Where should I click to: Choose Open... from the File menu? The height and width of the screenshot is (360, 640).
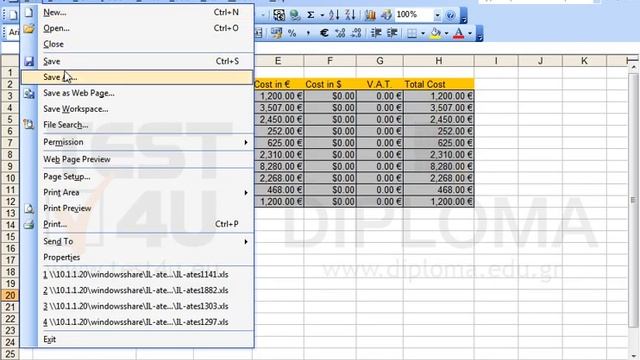pos(137,28)
